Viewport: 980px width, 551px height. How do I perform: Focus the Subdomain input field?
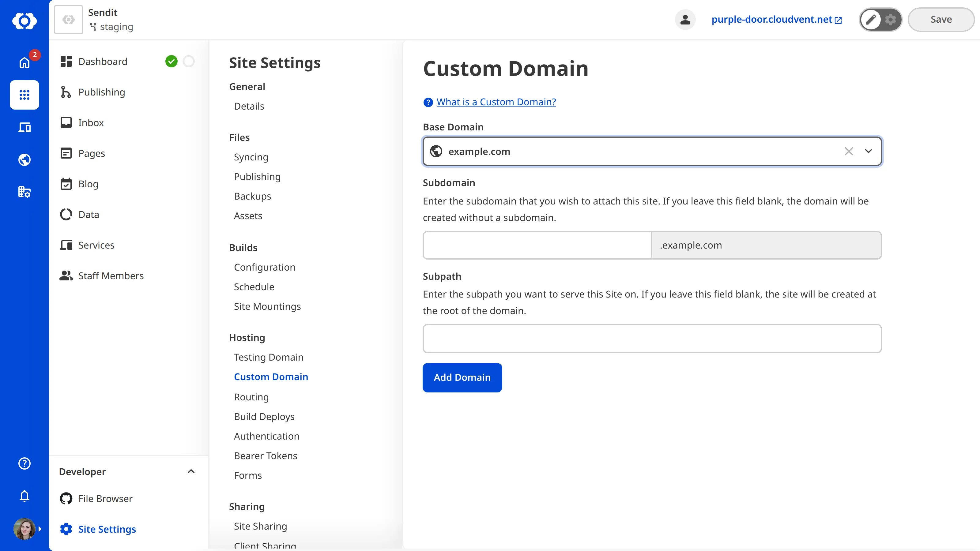coord(537,245)
